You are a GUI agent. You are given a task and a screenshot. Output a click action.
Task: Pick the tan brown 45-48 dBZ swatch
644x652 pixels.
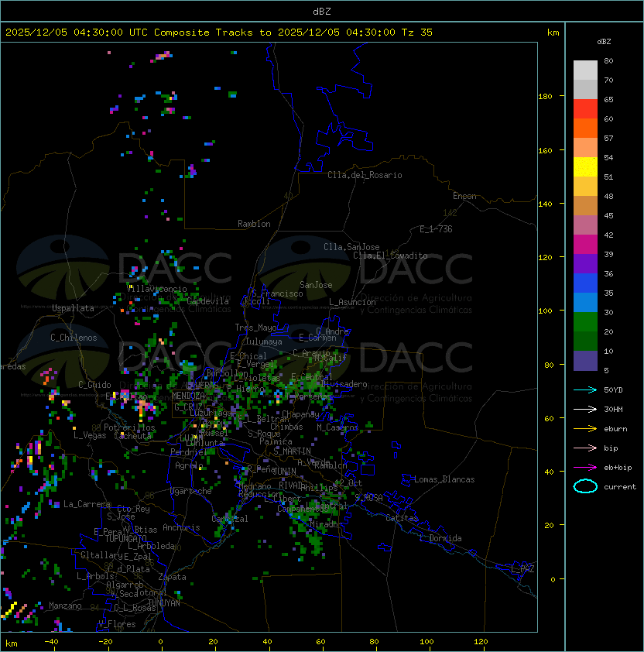point(585,205)
